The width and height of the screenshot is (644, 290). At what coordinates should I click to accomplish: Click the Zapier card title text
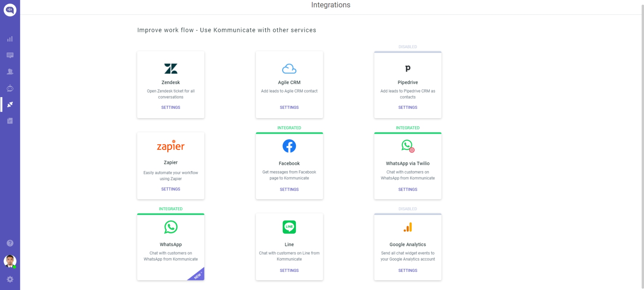click(x=171, y=162)
